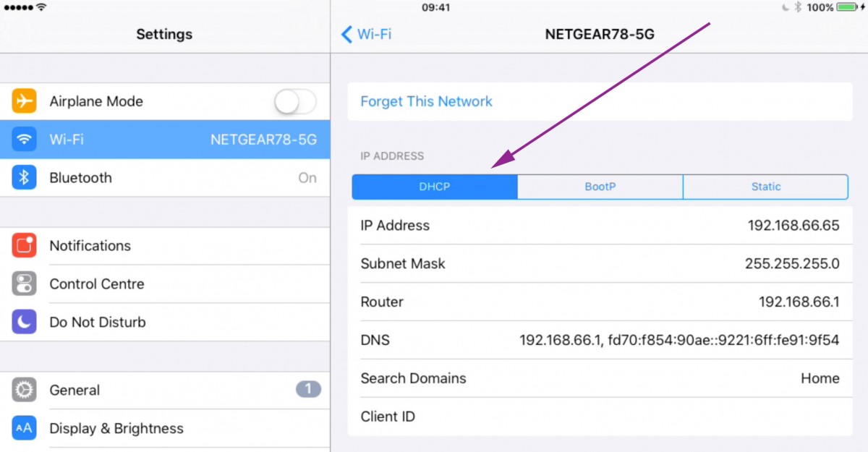Tap the blue Bluetooth icon
The image size is (868, 452).
[24, 178]
